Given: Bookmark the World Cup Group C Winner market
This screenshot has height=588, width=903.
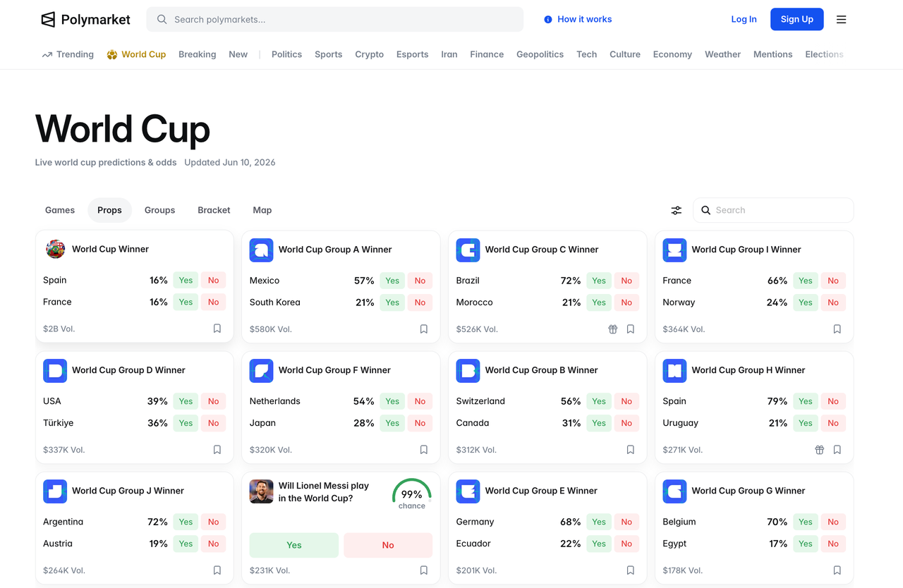Looking at the screenshot, I should pyautogui.click(x=631, y=329).
